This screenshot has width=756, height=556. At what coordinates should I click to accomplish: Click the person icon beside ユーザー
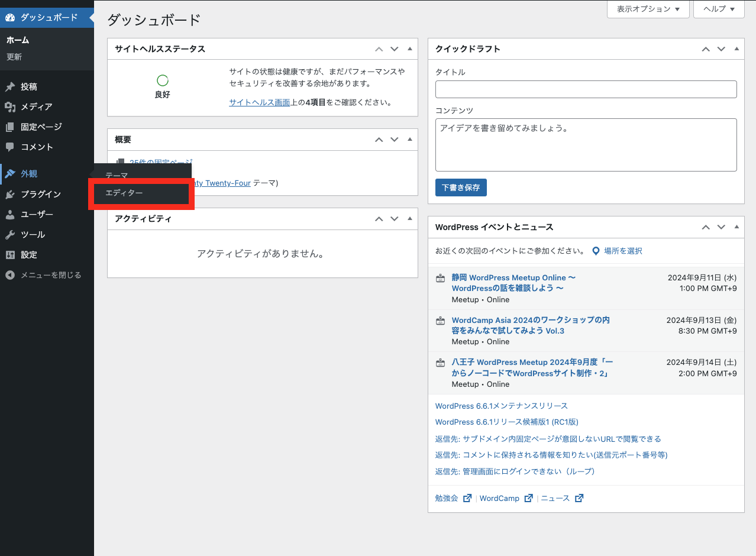10,215
